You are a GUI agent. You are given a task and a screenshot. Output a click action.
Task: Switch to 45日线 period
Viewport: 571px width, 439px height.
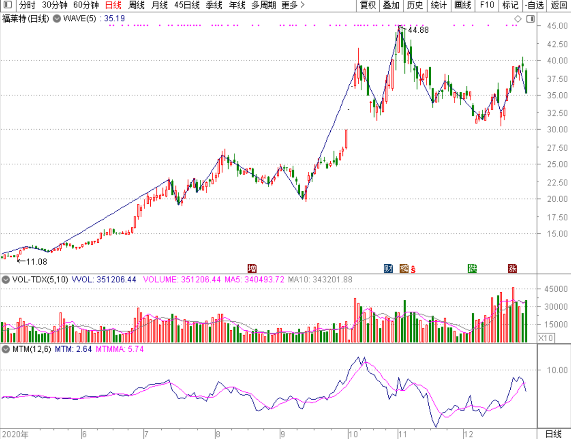pos(187,5)
